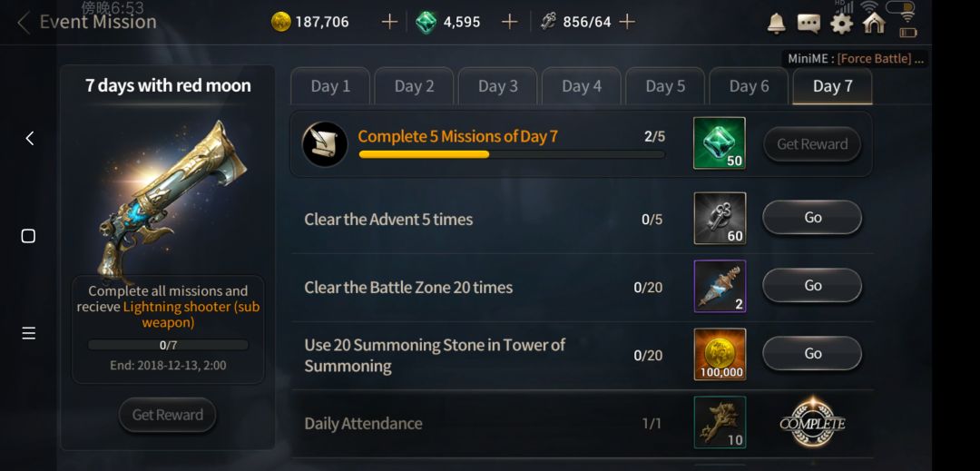
Task: Switch to the Day 4 tab
Action: [x=582, y=86]
